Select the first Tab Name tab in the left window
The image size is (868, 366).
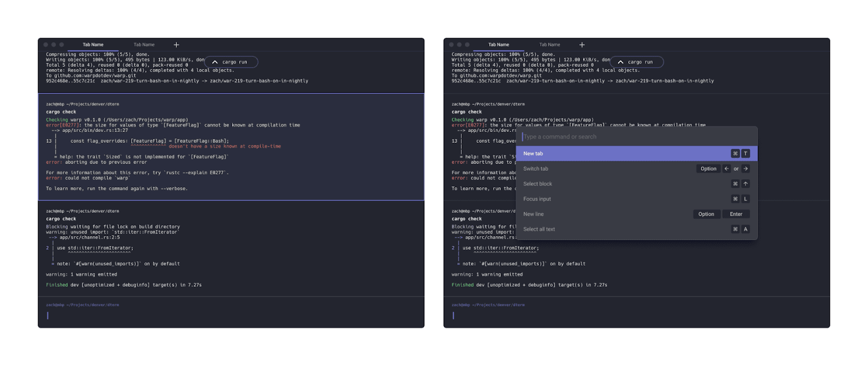(93, 45)
